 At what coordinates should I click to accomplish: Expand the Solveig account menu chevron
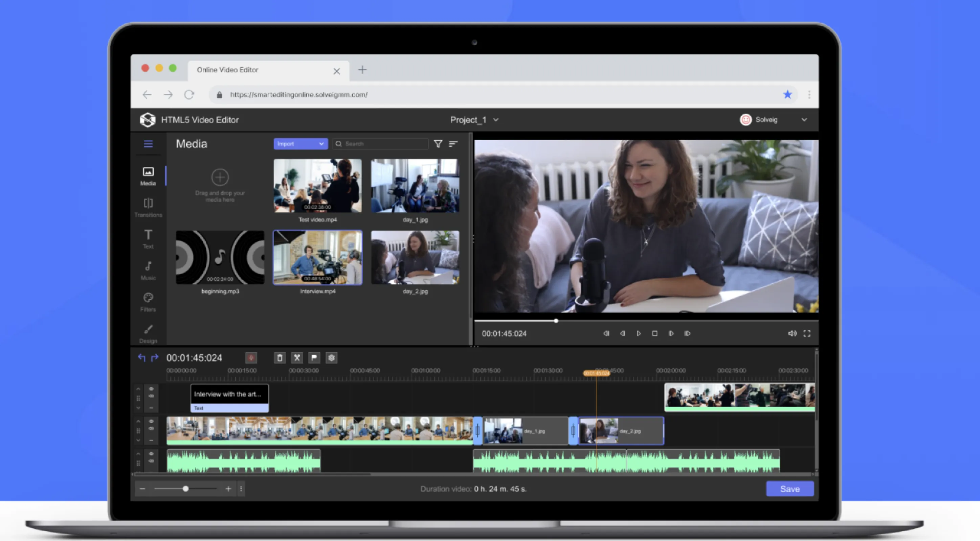(804, 120)
